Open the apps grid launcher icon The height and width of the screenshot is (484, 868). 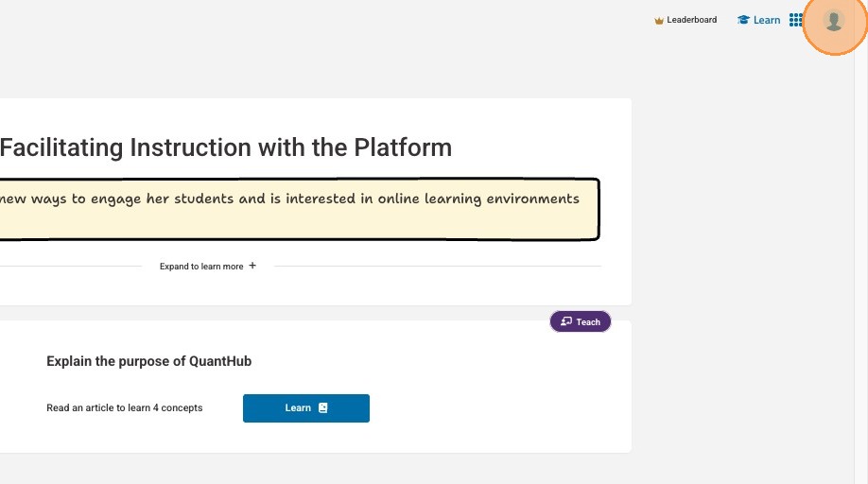point(795,20)
